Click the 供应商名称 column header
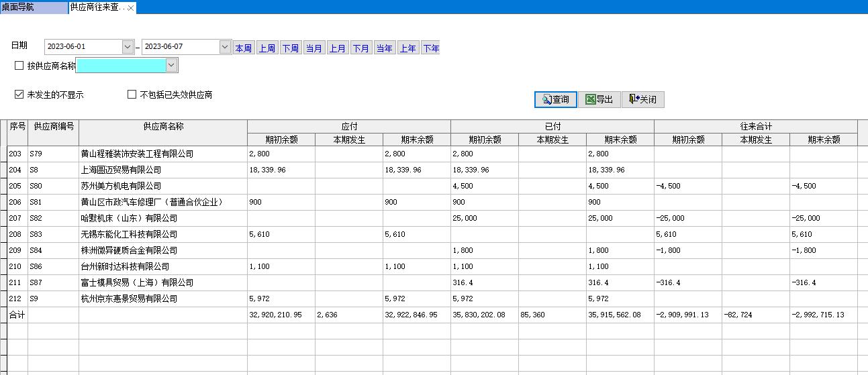 [x=163, y=127]
